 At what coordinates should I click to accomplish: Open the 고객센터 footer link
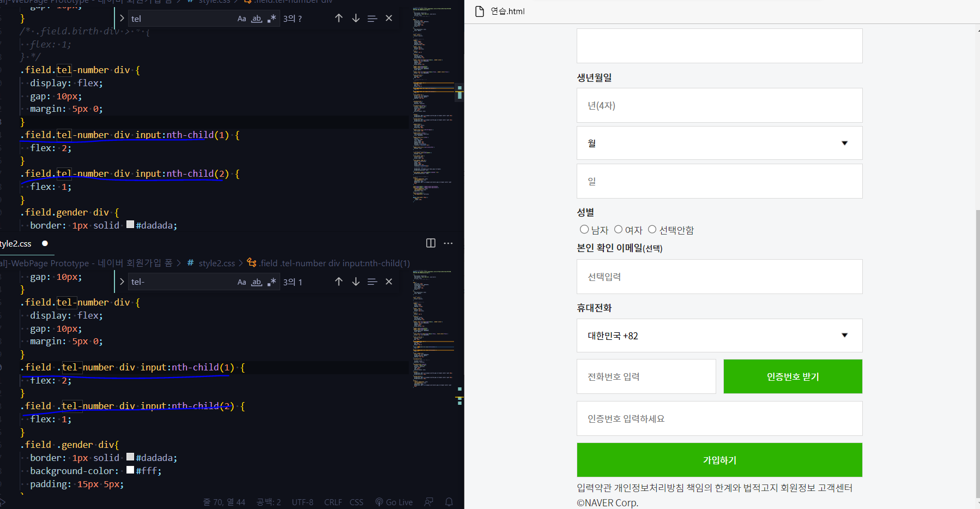click(835, 488)
